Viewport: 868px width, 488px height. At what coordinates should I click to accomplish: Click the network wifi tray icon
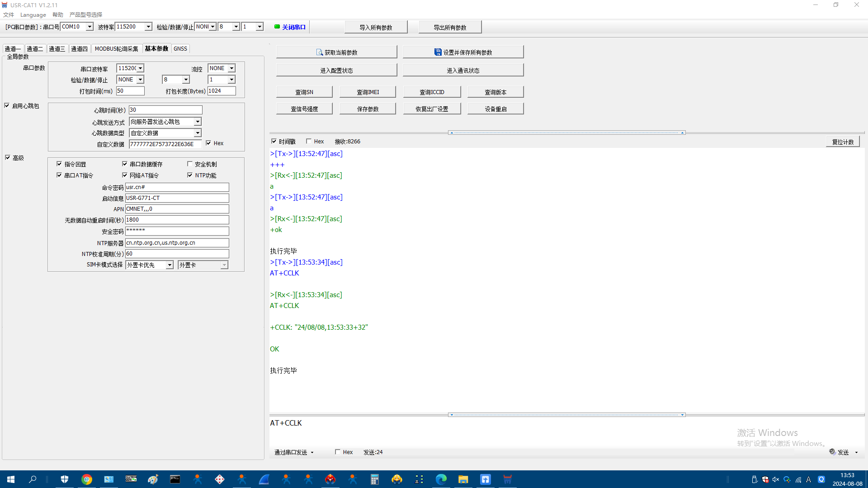(x=798, y=479)
